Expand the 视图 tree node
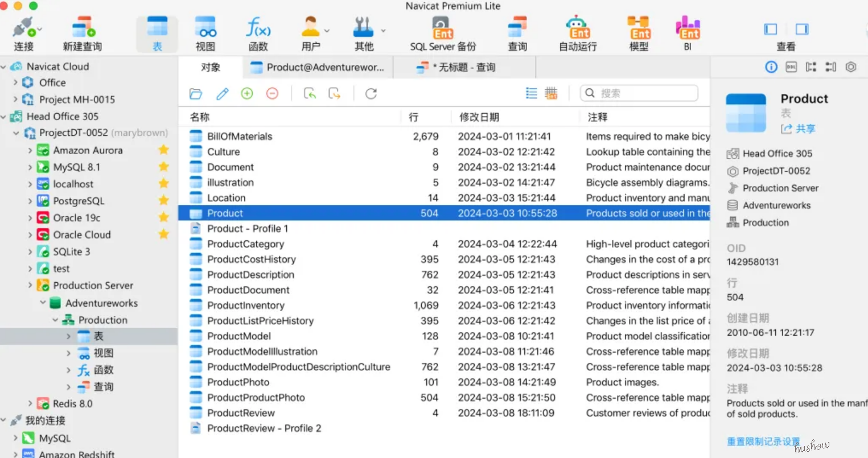Image resolution: width=868 pixels, height=458 pixels. 68,353
